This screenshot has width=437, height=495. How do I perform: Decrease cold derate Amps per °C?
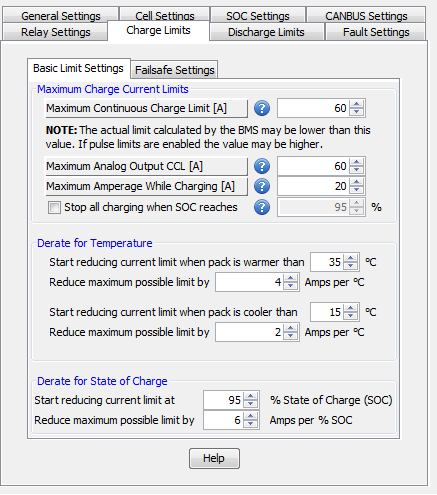click(x=291, y=336)
